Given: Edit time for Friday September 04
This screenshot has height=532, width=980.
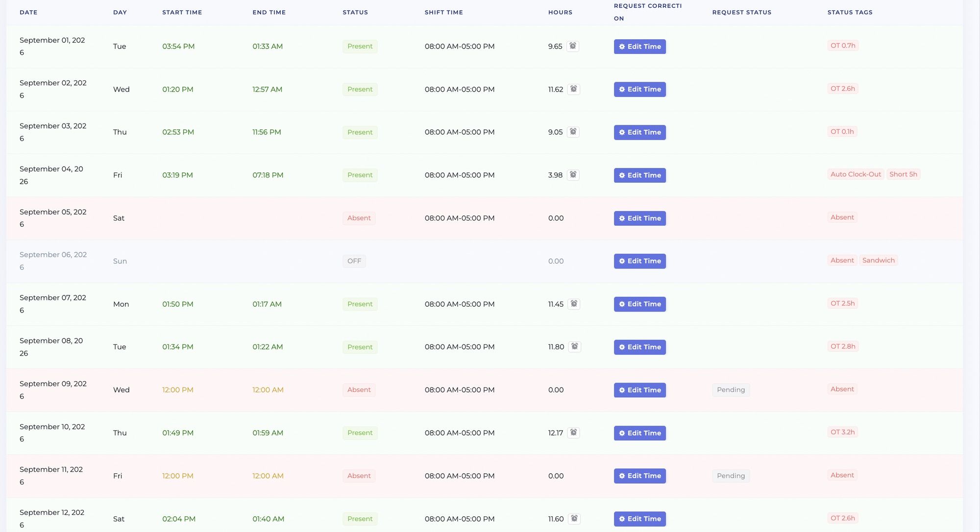Looking at the screenshot, I should pos(639,175).
